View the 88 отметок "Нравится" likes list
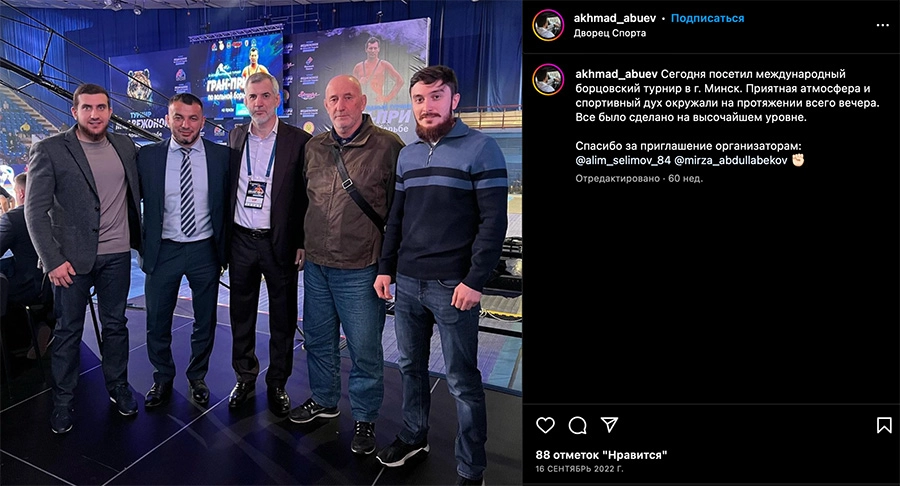900x486 pixels. (602, 455)
